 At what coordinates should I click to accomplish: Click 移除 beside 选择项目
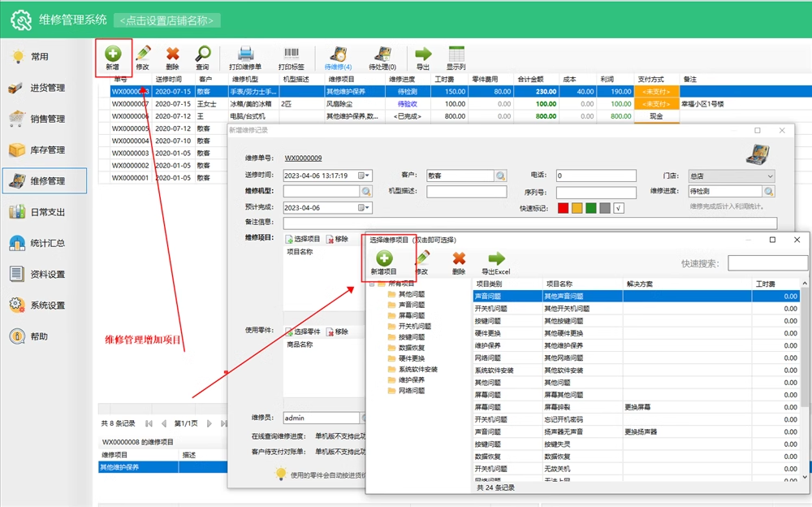337,239
